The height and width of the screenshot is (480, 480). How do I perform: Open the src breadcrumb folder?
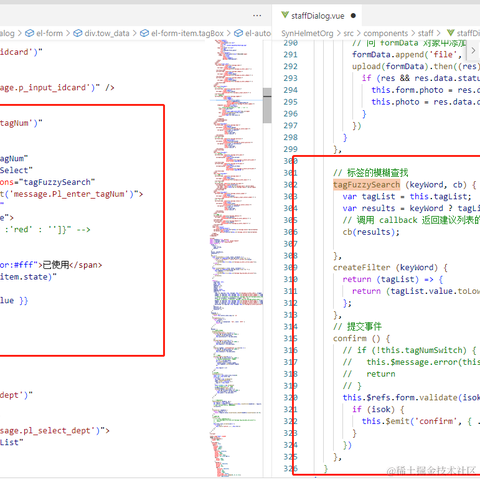(x=348, y=33)
